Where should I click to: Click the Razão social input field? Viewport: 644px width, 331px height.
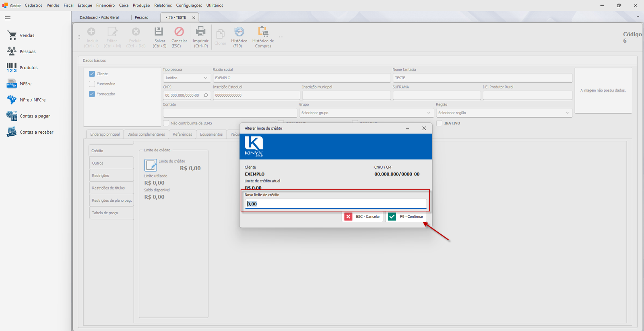(x=301, y=78)
